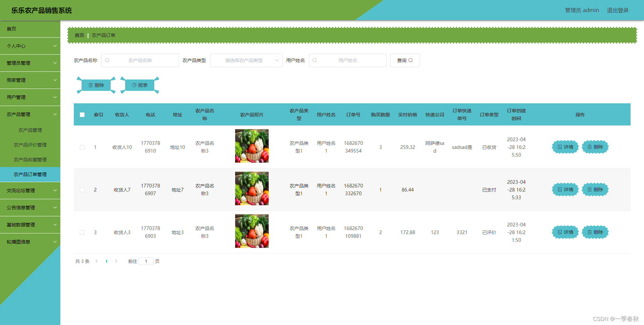Check the box for row with 收货人10
644x325 pixels.
pos(82,147)
